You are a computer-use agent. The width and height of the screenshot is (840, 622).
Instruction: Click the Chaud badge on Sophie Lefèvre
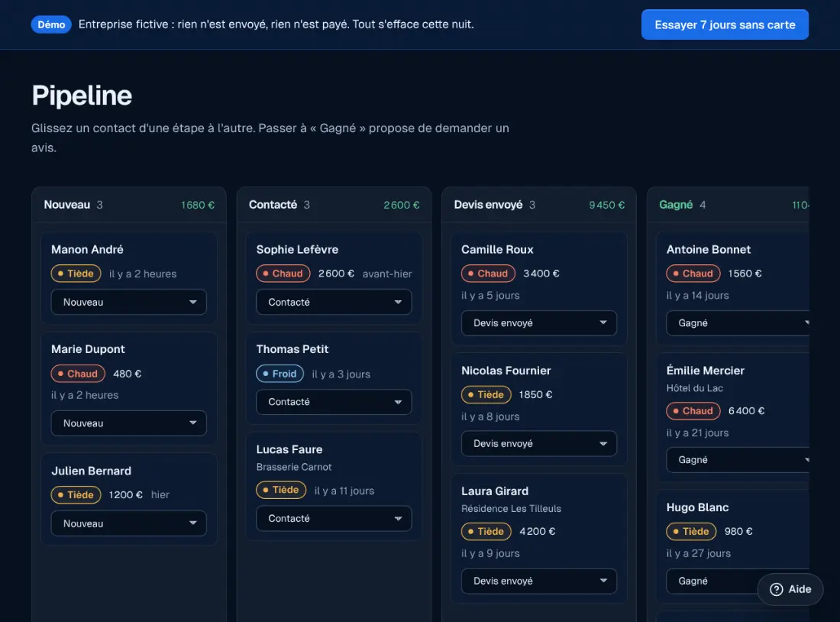coord(283,274)
